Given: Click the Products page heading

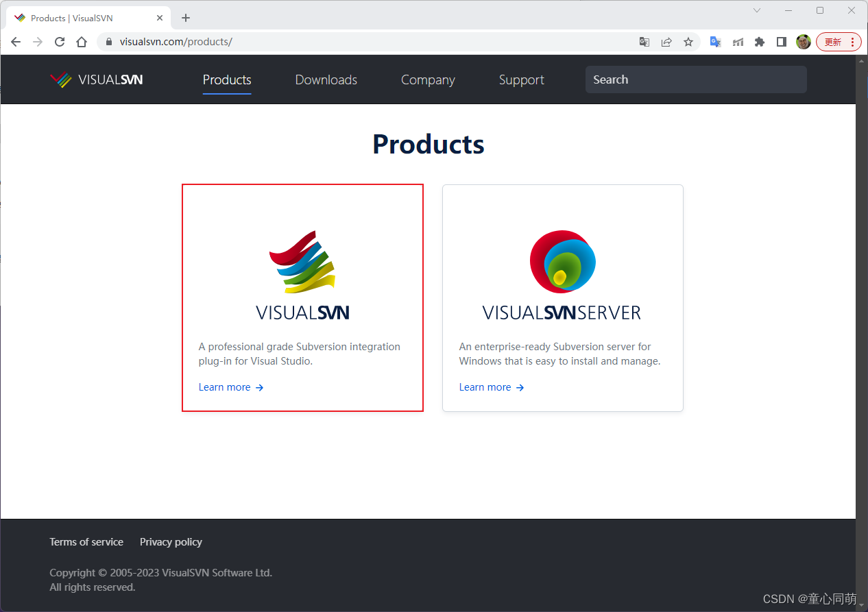Looking at the screenshot, I should [429, 144].
